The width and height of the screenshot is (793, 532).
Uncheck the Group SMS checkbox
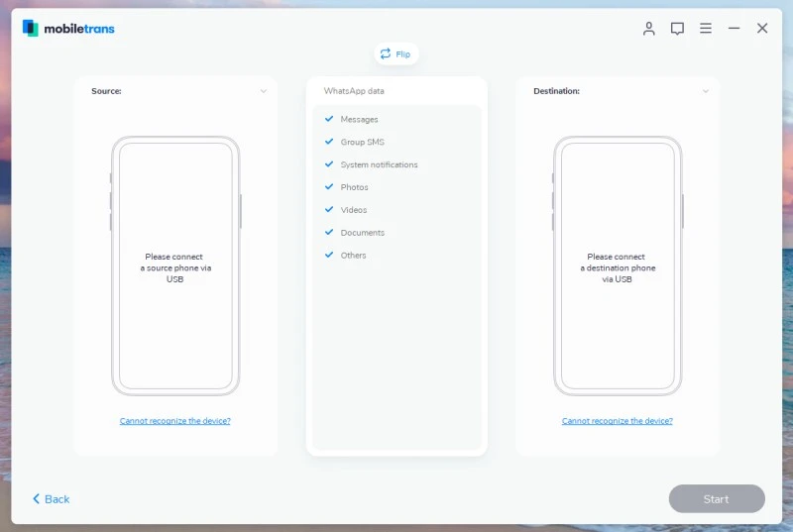[x=329, y=142]
